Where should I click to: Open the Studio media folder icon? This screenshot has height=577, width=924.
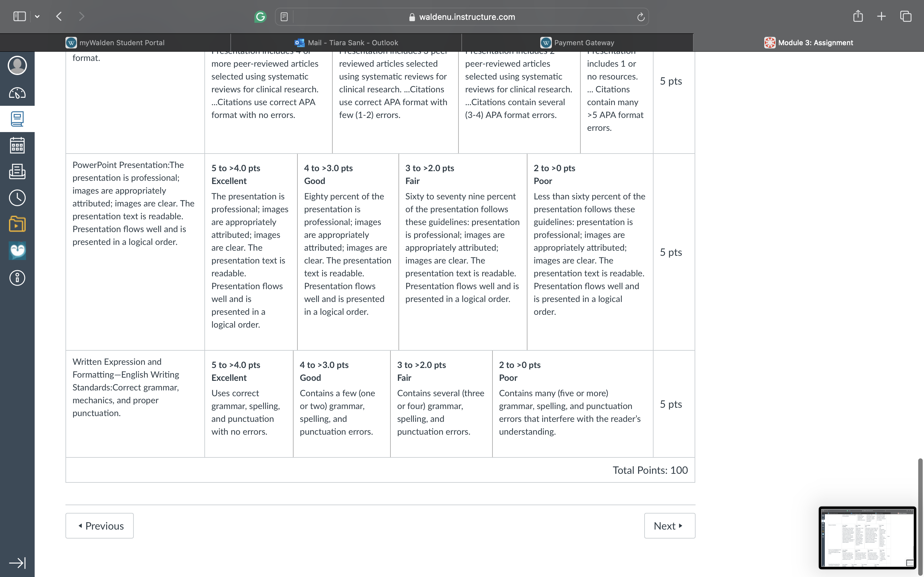pyautogui.click(x=17, y=224)
